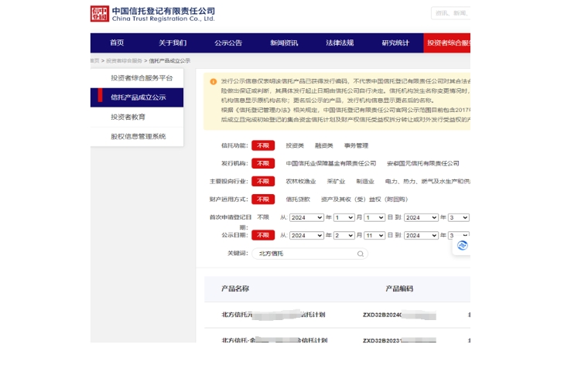This screenshot has width=588, height=375.
Task: Click 投资者教育 in the sidebar
Action: point(128,117)
